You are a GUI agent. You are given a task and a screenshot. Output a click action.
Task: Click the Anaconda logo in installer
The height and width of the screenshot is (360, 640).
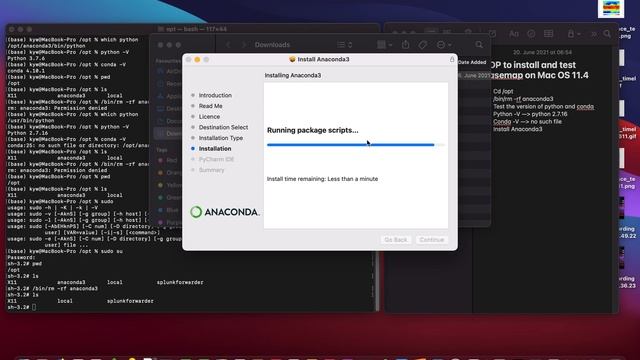coord(224,212)
